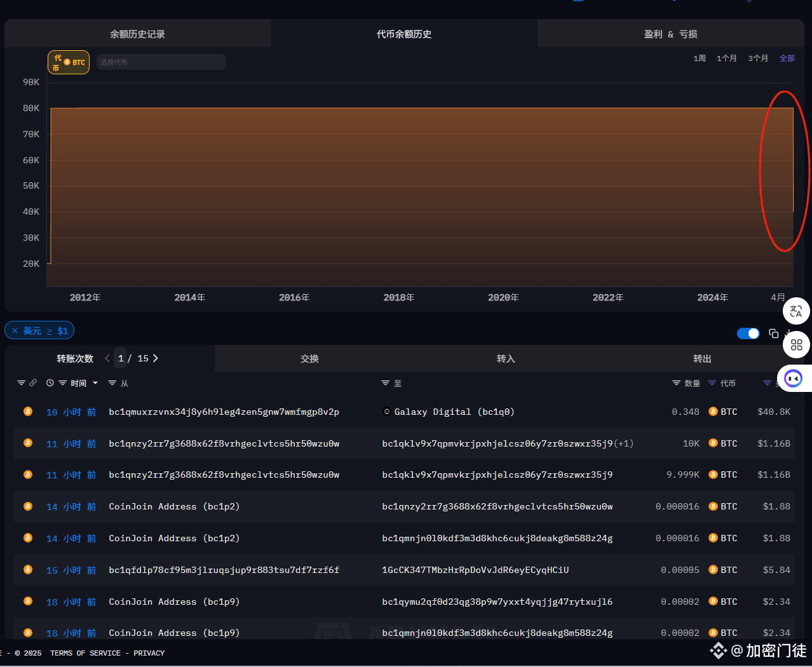Open the TERMS OF SERVICE link

coord(85,652)
